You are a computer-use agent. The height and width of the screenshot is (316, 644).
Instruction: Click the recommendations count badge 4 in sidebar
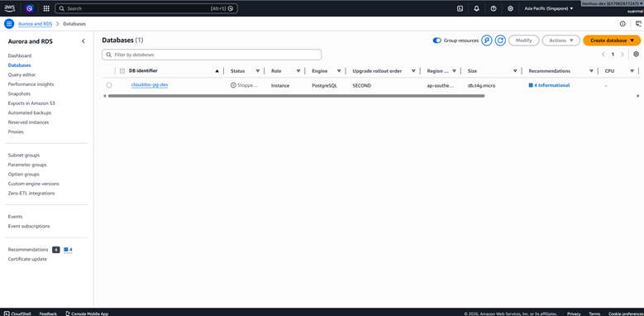coord(56,250)
